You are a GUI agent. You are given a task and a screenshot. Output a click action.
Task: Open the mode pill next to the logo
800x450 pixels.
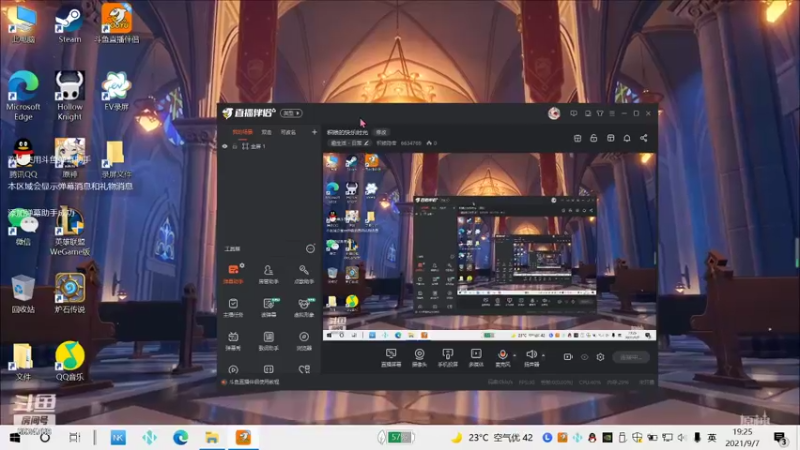coord(291,113)
